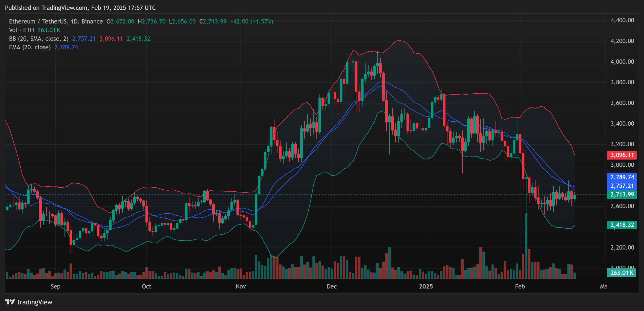
Task: Click the blue 2,757.21 BB basis price tag
Action: (622, 186)
